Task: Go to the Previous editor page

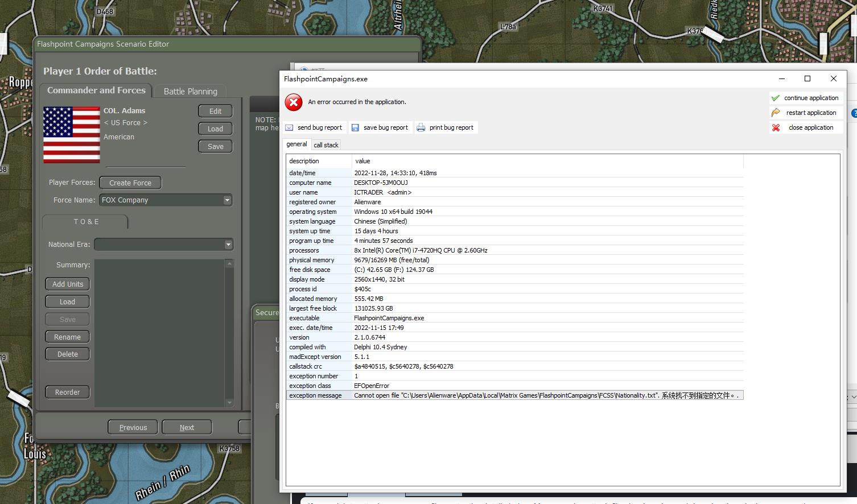Action: (133, 427)
